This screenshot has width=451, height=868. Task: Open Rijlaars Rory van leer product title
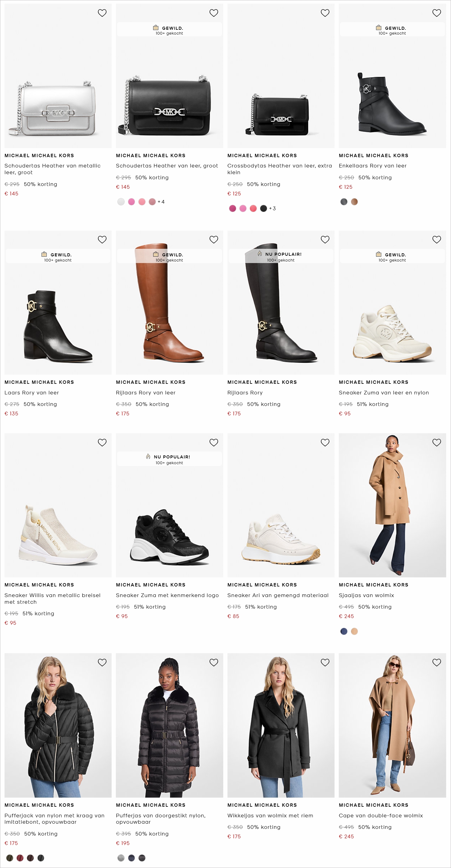[146, 393]
